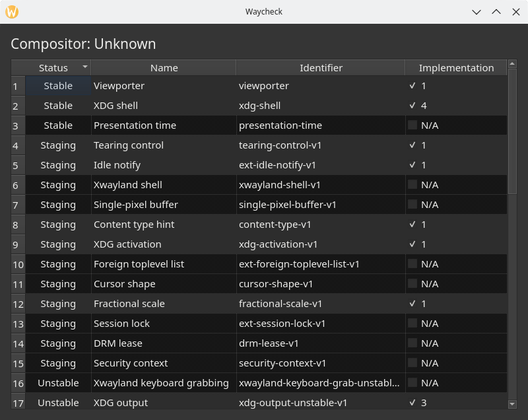This screenshot has width=528, height=420.
Task: Click the checkmark icon in Viewporter row
Action: pyautogui.click(x=412, y=86)
